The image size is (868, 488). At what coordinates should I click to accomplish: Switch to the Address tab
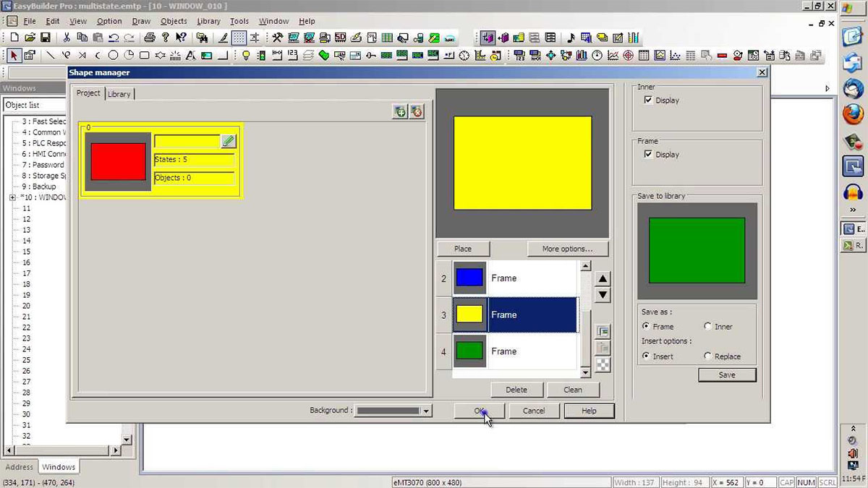point(19,467)
